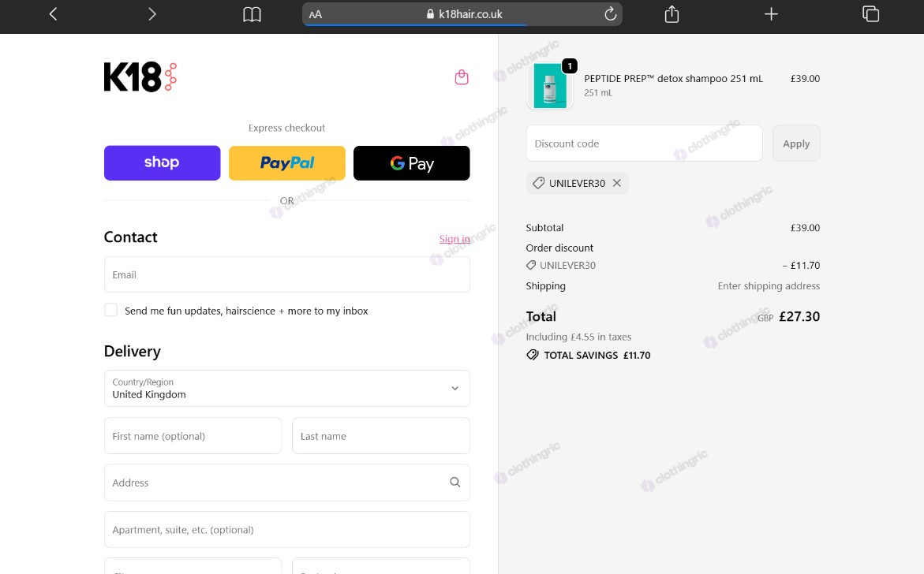Focus the Apartment, suite, etc. field
Viewport: 924px width, 574px height.
click(x=287, y=529)
